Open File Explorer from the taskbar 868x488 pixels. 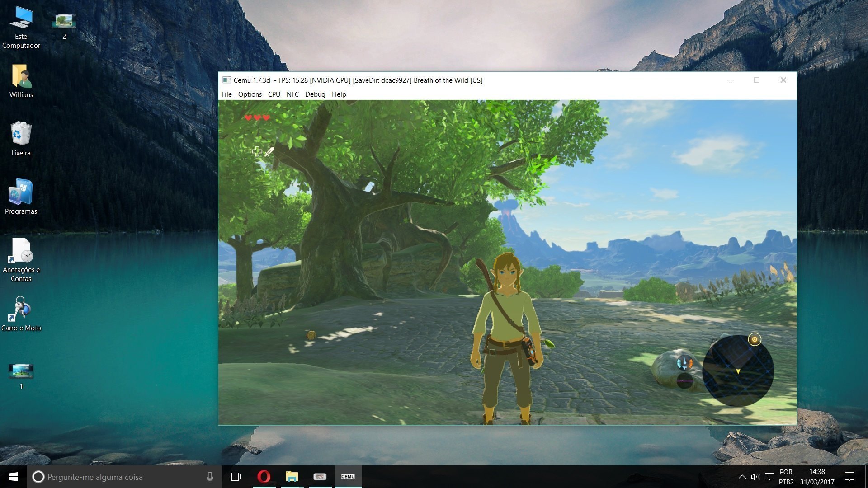(292, 477)
